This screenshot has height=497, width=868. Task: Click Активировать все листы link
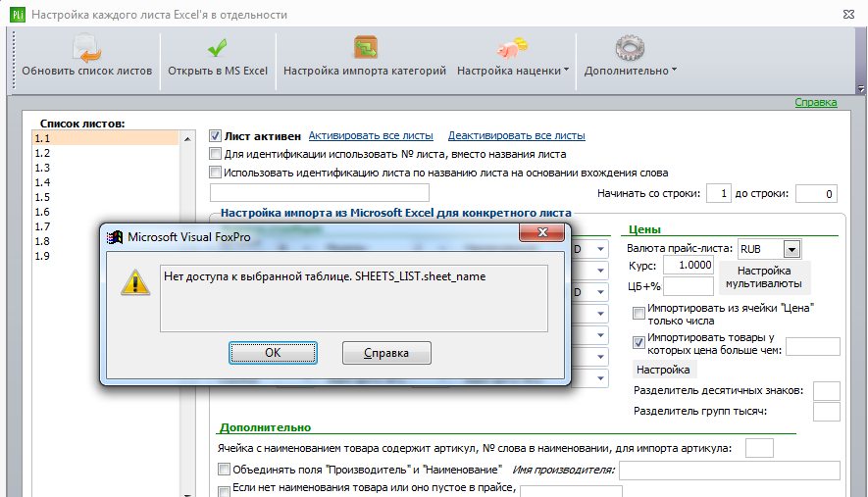tap(371, 135)
